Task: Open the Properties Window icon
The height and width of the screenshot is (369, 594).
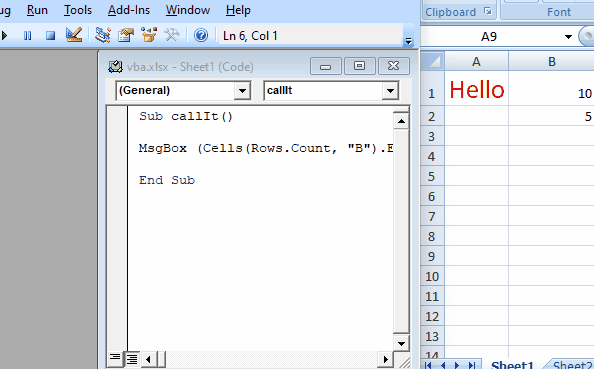Action: pyautogui.click(x=126, y=35)
